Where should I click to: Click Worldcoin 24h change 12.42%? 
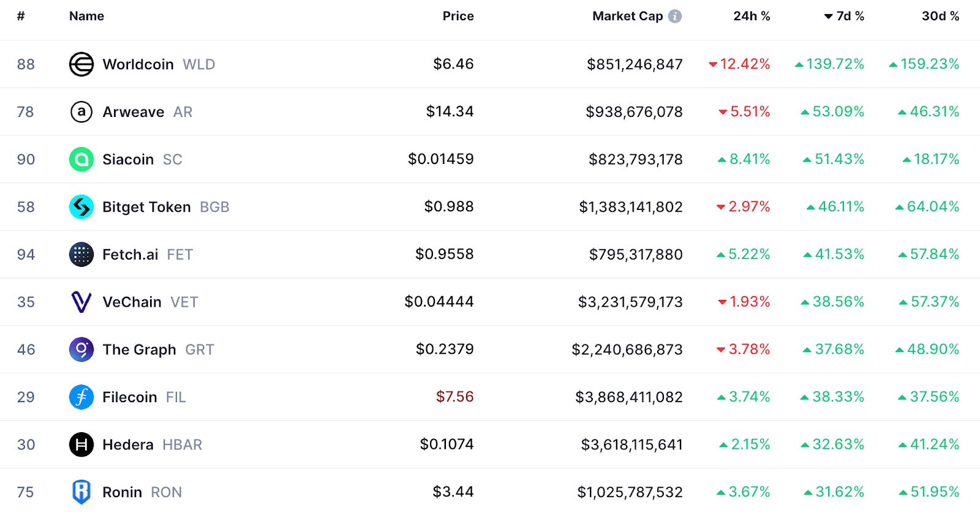[739, 64]
